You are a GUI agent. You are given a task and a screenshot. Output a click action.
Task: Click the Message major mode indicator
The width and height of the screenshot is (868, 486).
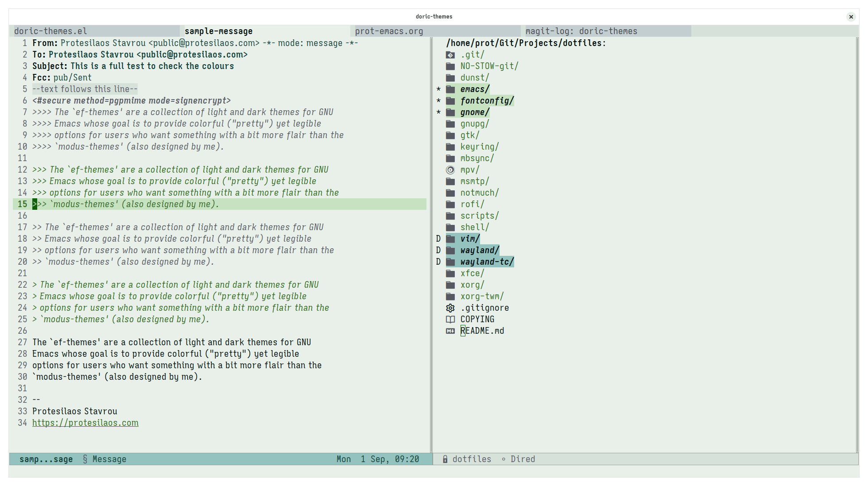(109, 459)
